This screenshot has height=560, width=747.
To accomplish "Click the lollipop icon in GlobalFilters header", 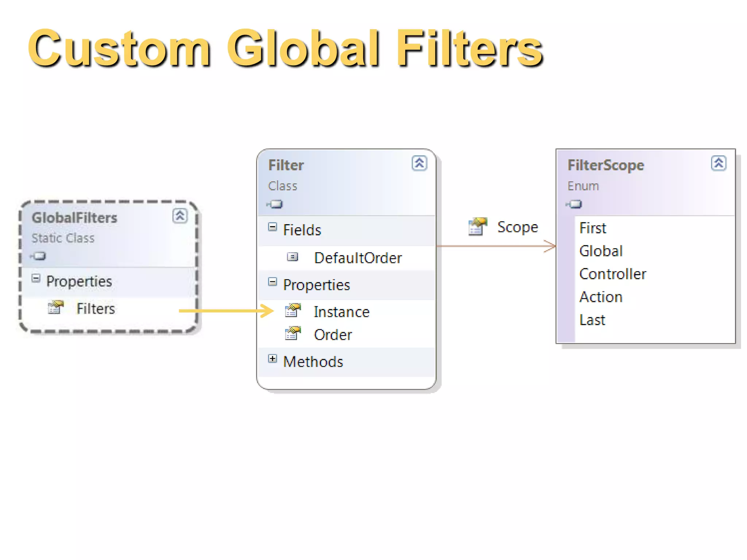I will 38,256.
